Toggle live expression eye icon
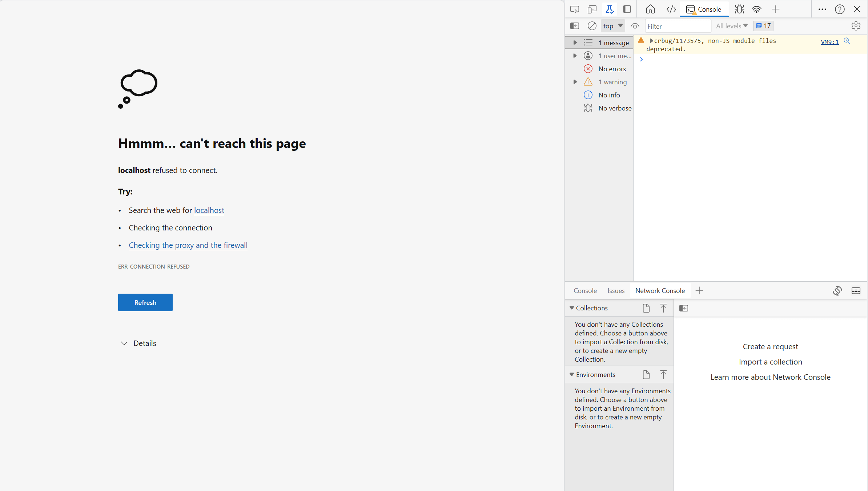 tap(635, 26)
